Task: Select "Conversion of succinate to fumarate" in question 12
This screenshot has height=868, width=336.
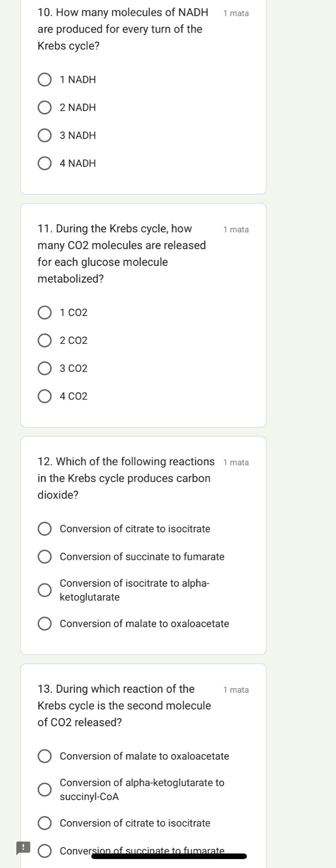Action: point(44,557)
